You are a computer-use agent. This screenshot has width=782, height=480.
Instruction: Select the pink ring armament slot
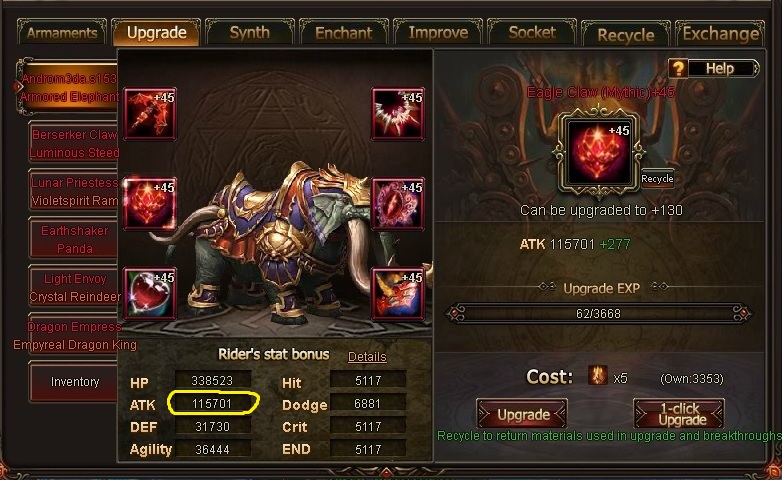pyautogui.click(x=397, y=204)
